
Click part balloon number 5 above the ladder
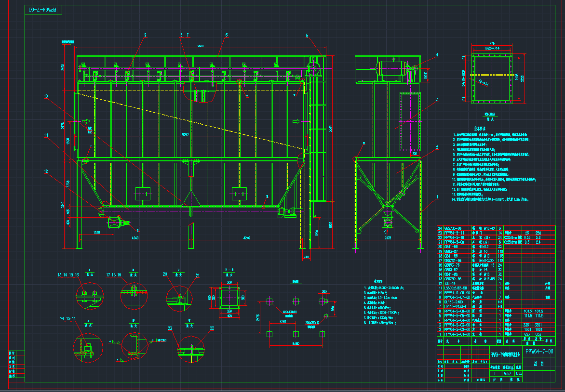[x=307, y=35]
